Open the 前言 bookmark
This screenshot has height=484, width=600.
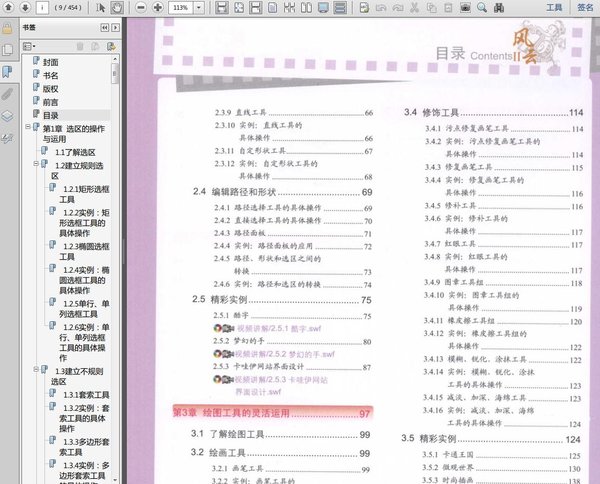(50, 102)
